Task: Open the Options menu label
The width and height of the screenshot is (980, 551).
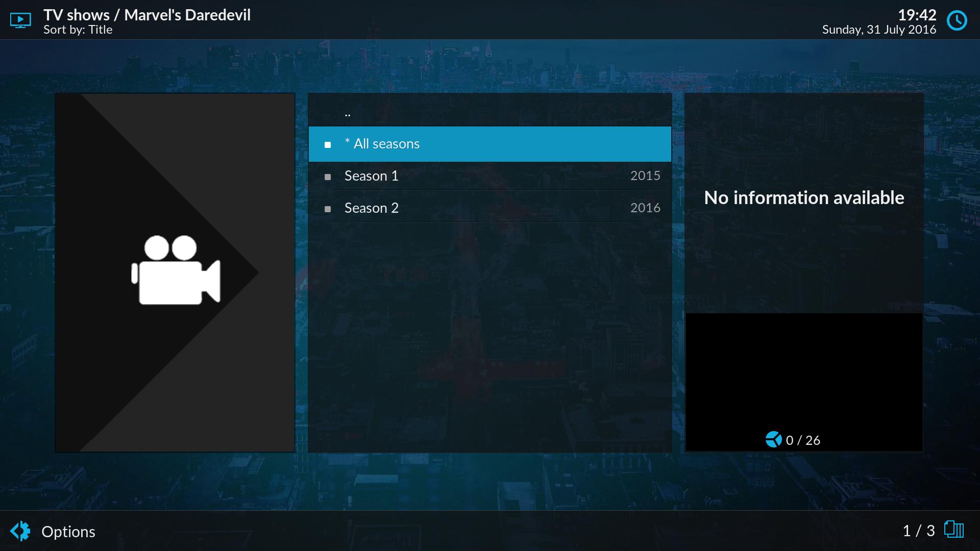Action: coord(68,532)
